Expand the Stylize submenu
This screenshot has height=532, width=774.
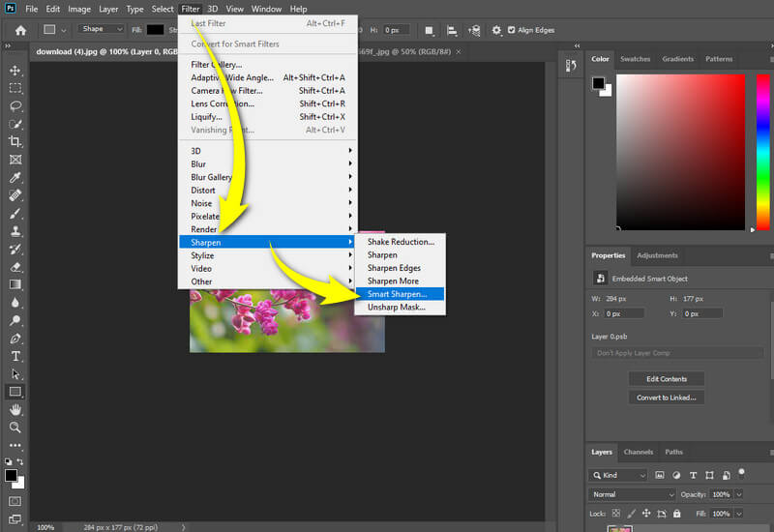(x=267, y=255)
